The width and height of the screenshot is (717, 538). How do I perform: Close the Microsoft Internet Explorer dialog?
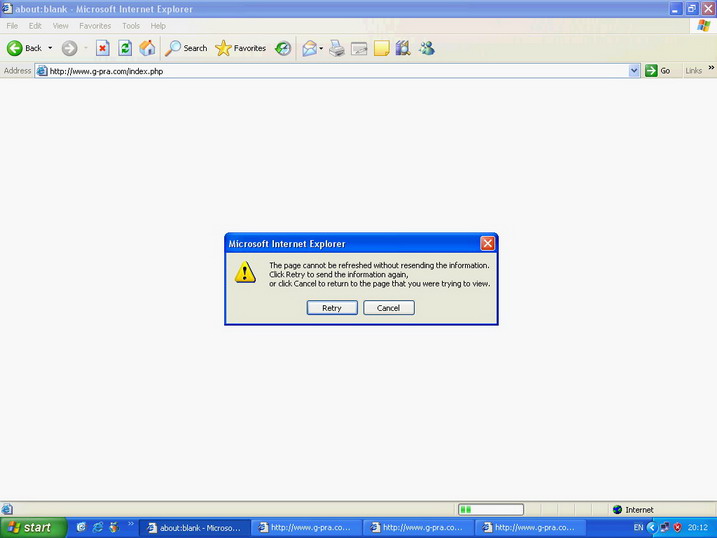(487, 243)
